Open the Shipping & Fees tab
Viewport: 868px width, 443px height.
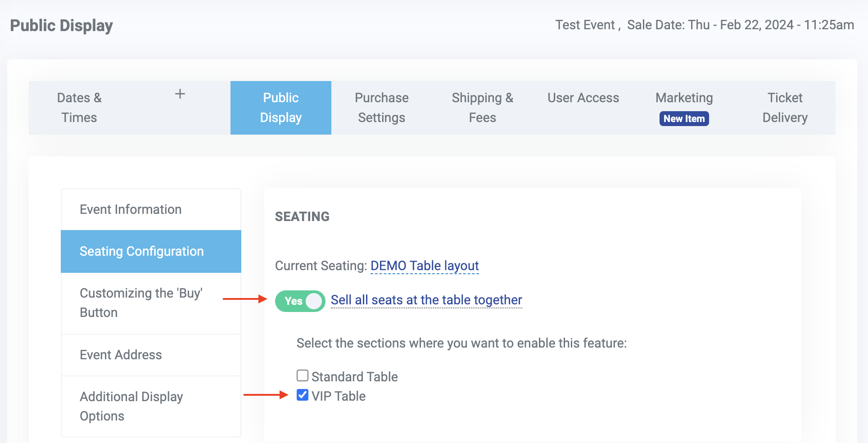(x=482, y=108)
